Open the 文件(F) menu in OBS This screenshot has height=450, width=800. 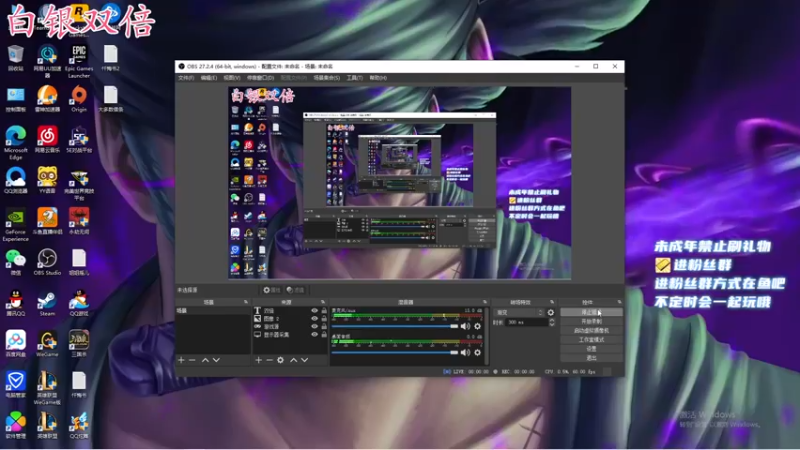tap(186, 78)
